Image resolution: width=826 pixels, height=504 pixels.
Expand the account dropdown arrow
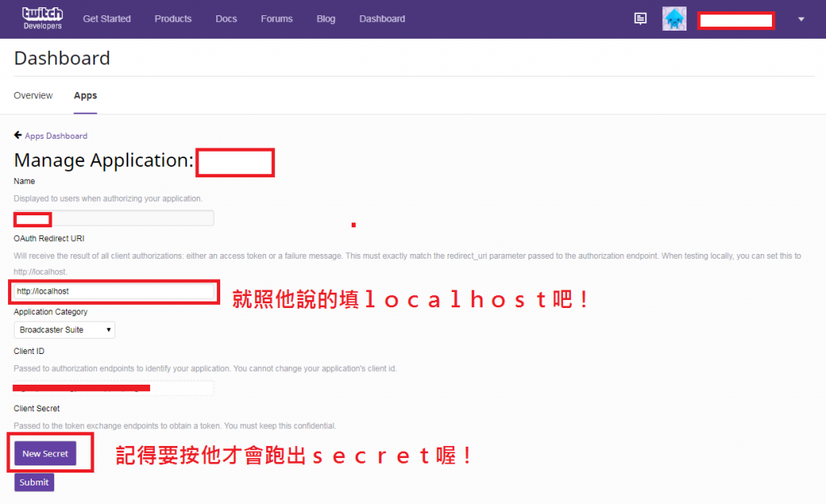pos(801,19)
